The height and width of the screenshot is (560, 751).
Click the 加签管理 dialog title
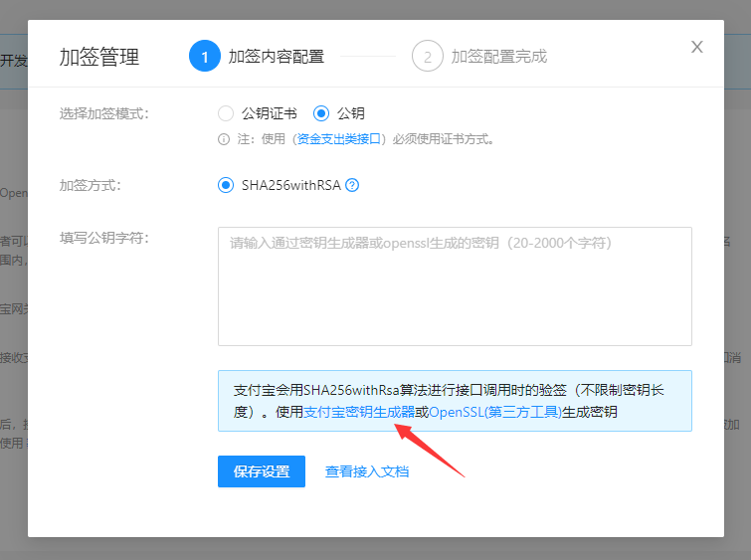tap(99, 57)
